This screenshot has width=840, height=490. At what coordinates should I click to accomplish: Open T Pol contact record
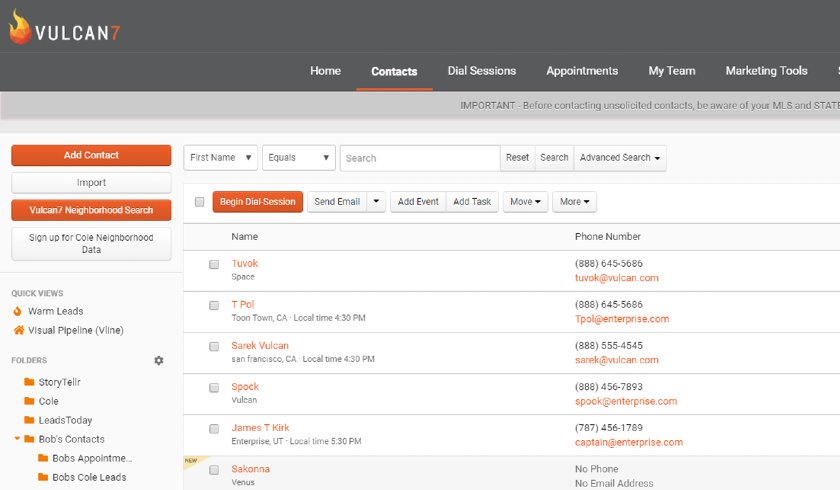coord(243,304)
